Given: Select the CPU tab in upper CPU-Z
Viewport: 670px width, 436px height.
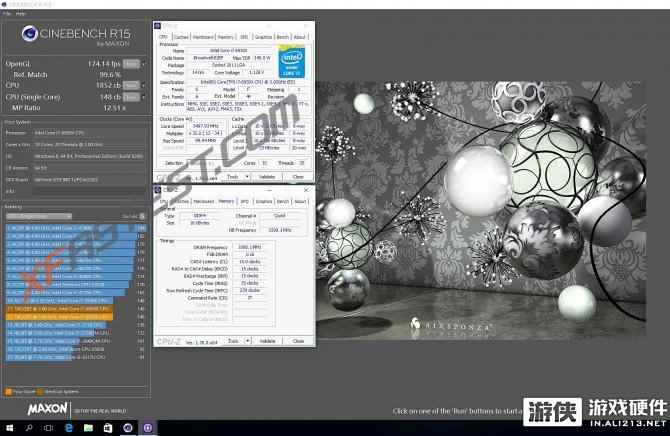Looking at the screenshot, I should click(164, 37).
